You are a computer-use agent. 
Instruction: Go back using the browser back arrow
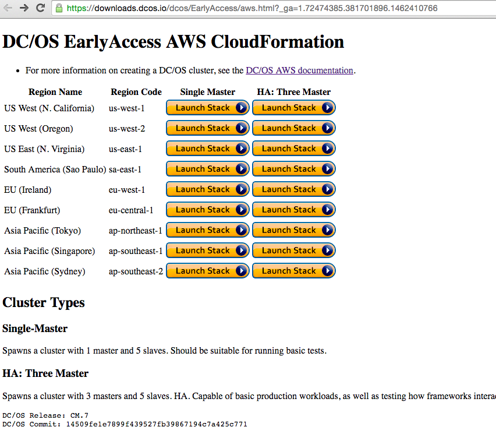point(8,8)
